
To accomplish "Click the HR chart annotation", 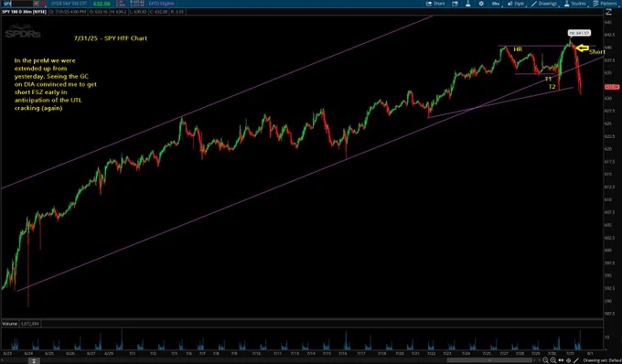I will (518, 49).
